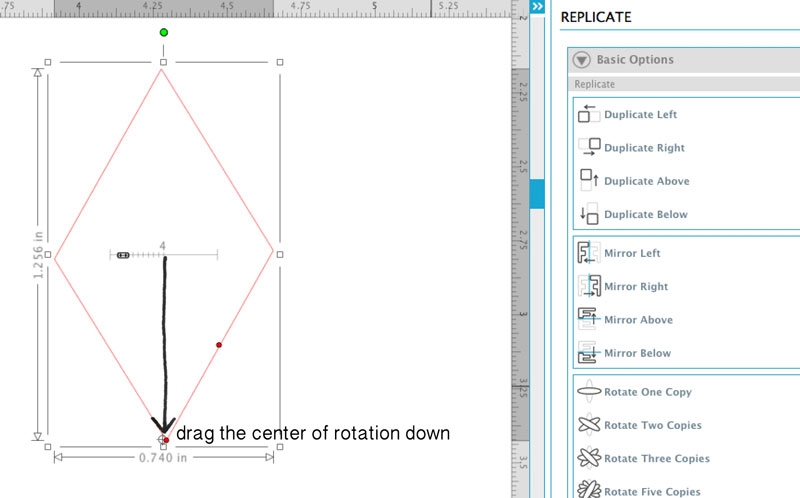Choose Rotate Two Copies text option
Viewport: 800px width, 498px height.
653,425
